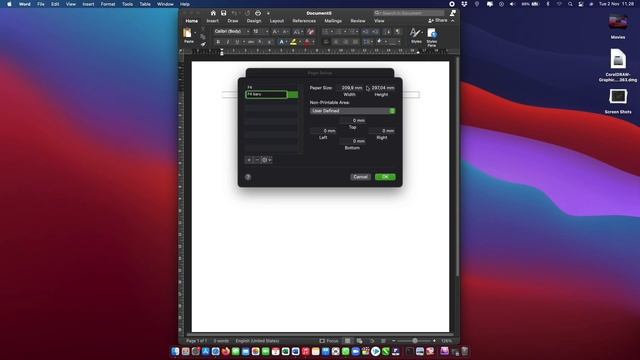
Task: Open the Tools menu in menu bar
Action: pos(127,4)
